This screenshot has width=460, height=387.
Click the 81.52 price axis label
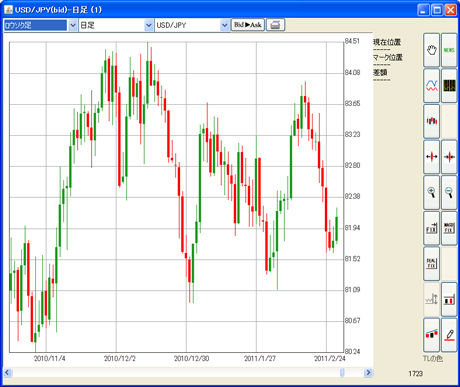[x=352, y=259]
